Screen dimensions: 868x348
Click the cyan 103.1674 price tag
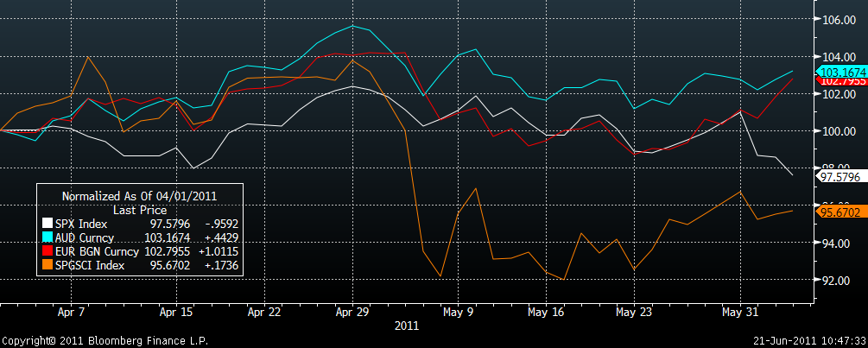(842, 72)
